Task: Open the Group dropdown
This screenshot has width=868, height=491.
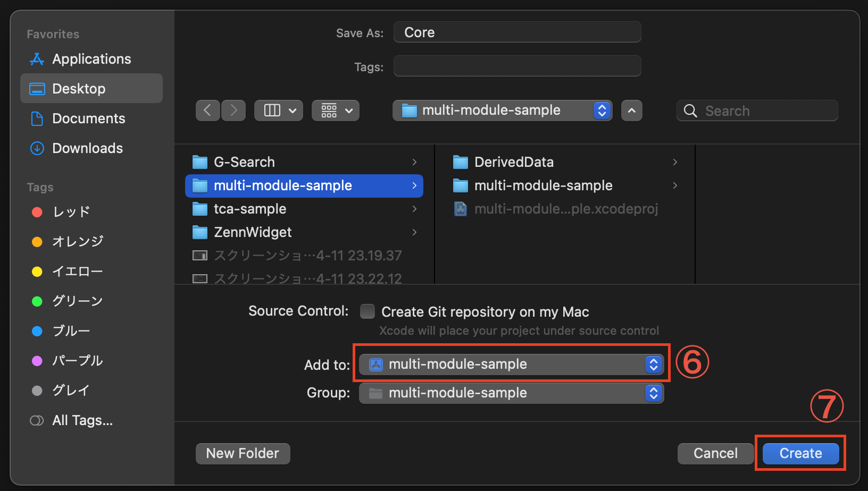Action: click(x=511, y=393)
